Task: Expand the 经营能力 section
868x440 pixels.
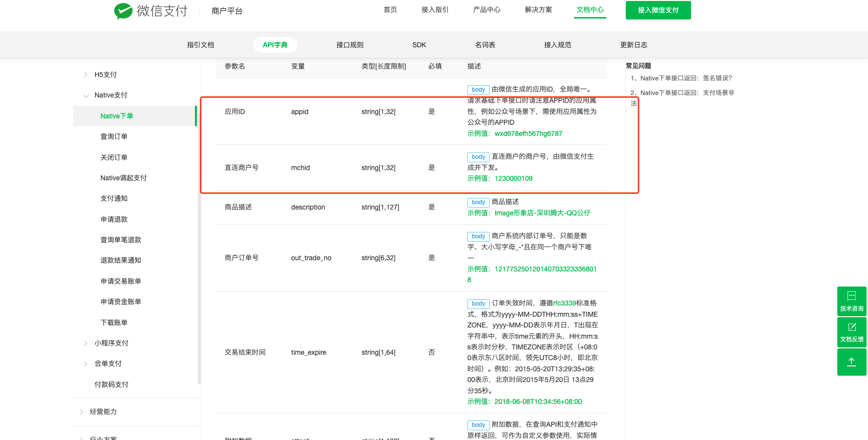Action: pyautogui.click(x=103, y=411)
